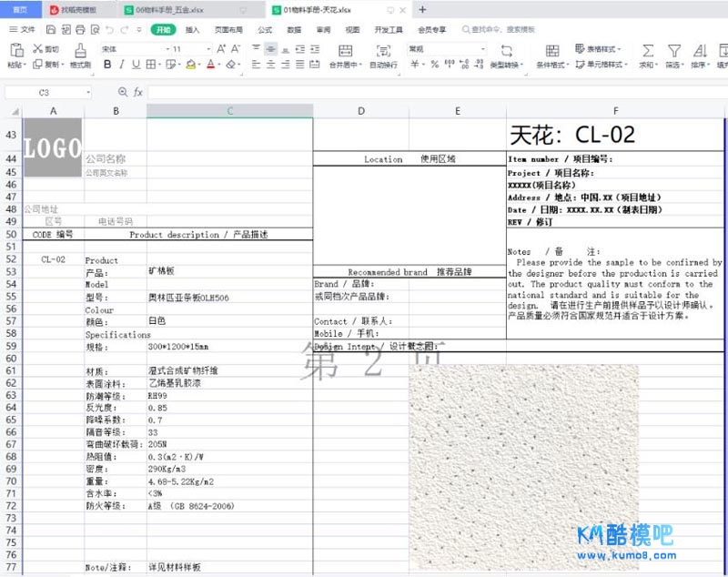This screenshot has height=577, width=728.
Task: Click the Format Painter (格式刷) icon
Action: pos(80,49)
